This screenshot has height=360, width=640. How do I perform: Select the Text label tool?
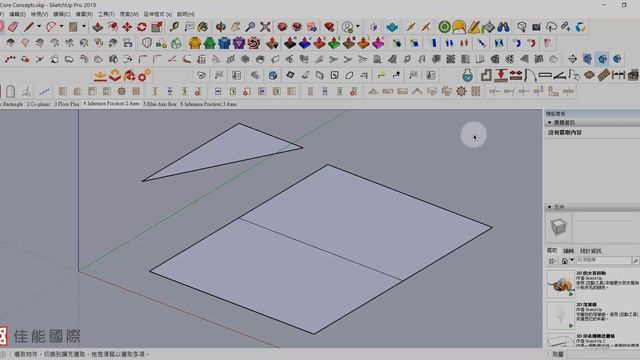[189, 27]
